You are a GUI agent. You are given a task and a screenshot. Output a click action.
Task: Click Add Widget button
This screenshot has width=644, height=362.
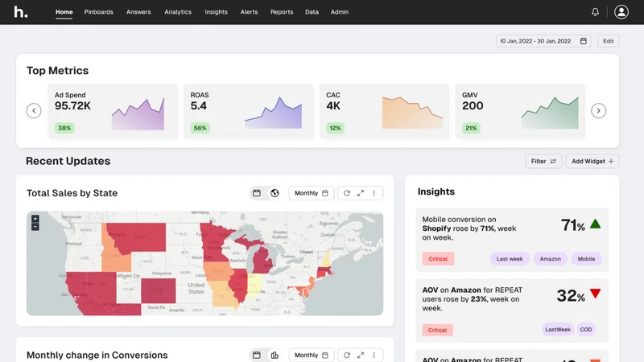[592, 162]
